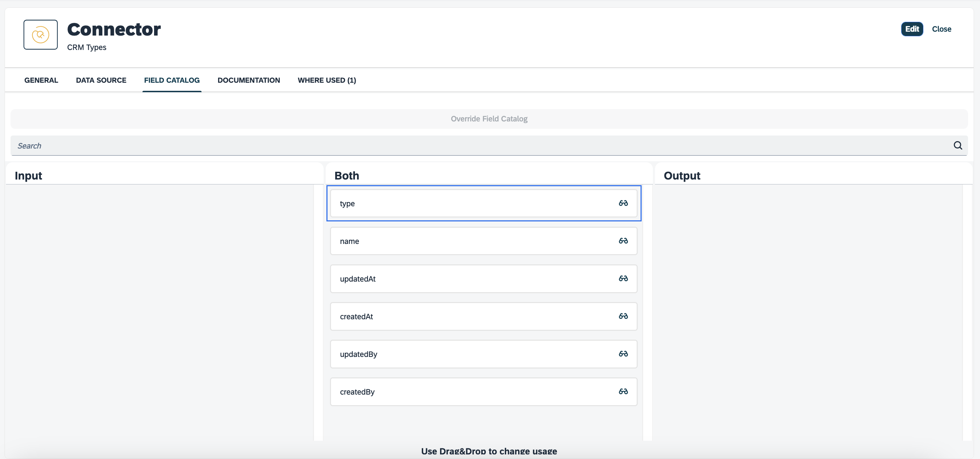Screen dimensions: 980x459
Task: Switch to the General tab
Action: pos(41,80)
